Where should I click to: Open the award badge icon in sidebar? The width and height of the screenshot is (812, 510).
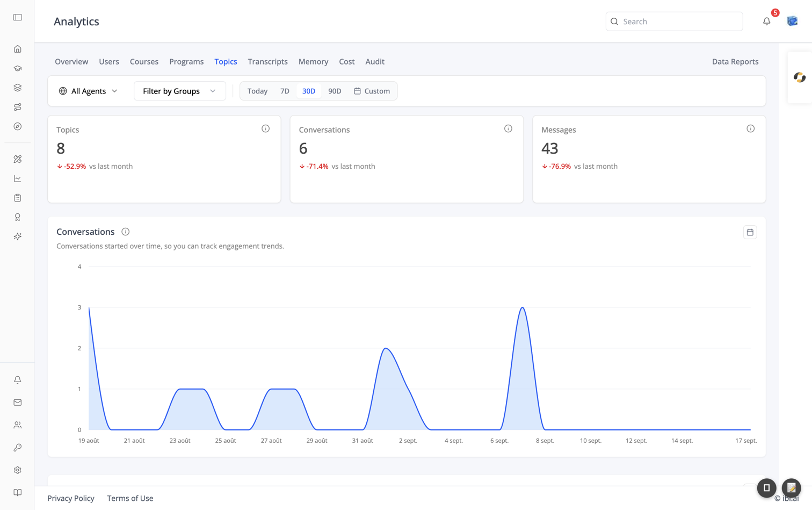point(18,217)
